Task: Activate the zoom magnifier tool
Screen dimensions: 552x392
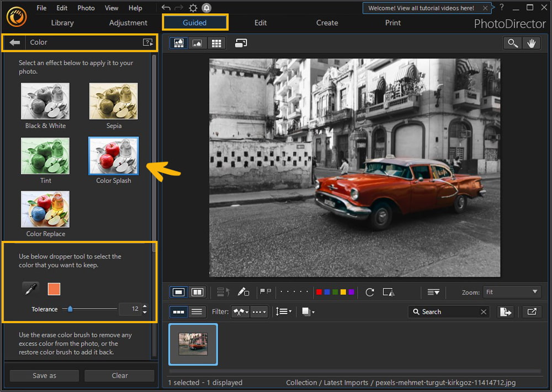Action: (x=511, y=43)
